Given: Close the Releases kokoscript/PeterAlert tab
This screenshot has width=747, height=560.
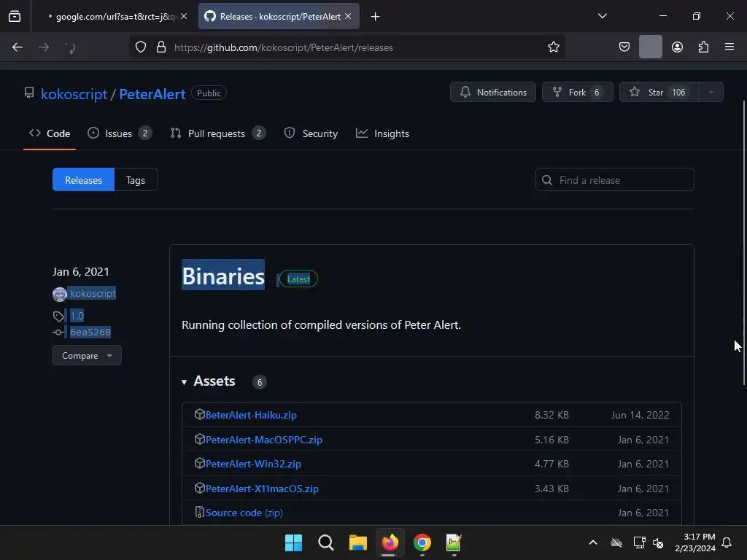Looking at the screenshot, I should pyautogui.click(x=348, y=16).
